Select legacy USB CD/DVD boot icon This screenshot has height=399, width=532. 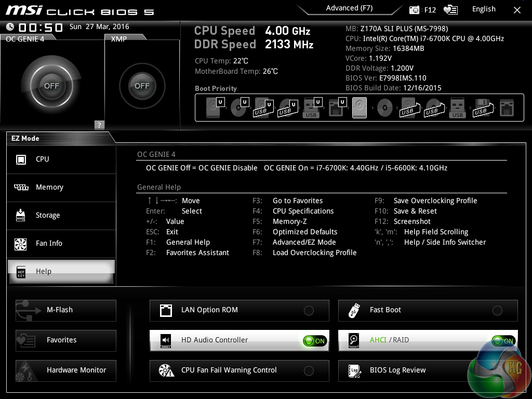[x=434, y=108]
